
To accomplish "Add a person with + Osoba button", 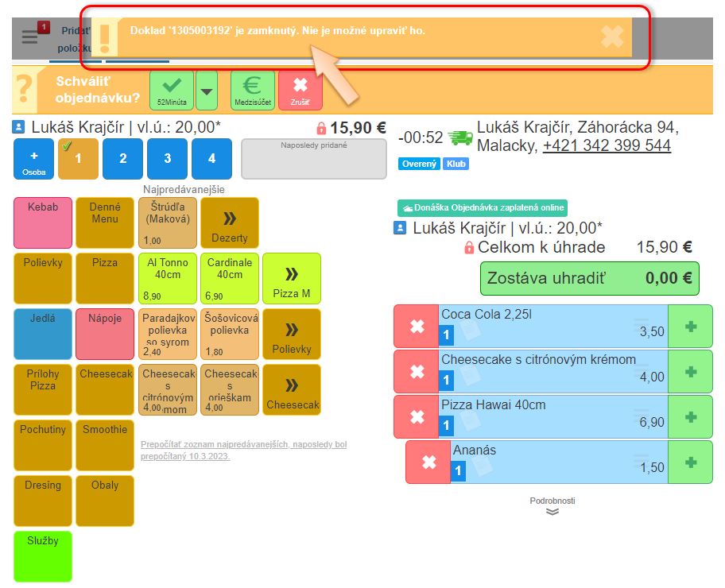I will (x=34, y=159).
